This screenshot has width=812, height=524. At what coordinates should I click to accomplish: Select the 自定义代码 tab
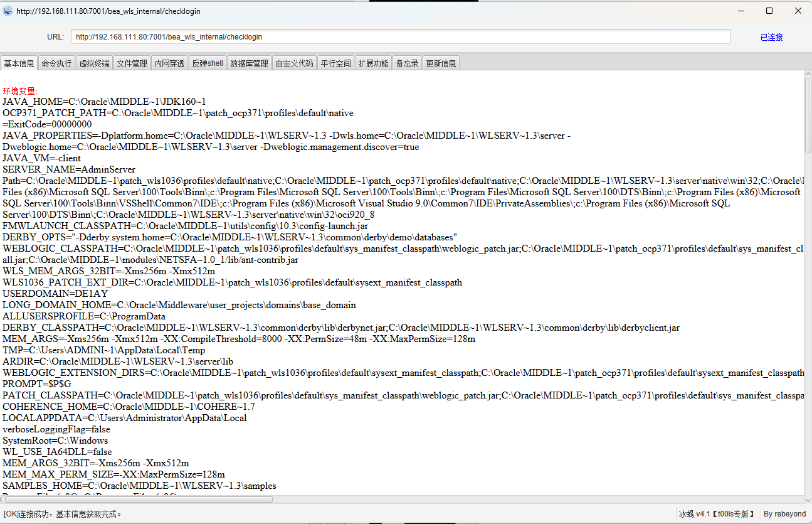click(x=294, y=63)
